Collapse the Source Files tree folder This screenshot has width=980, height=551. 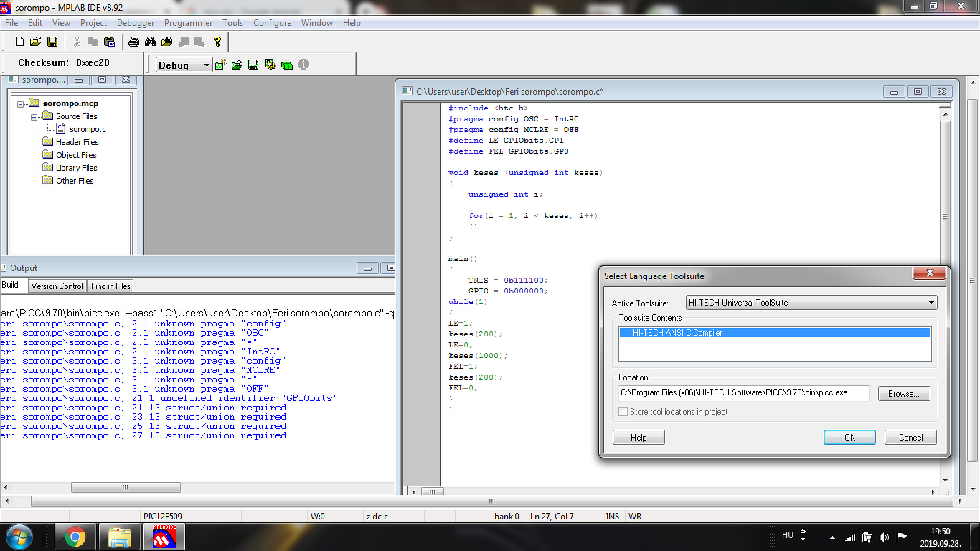[x=34, y=116]
